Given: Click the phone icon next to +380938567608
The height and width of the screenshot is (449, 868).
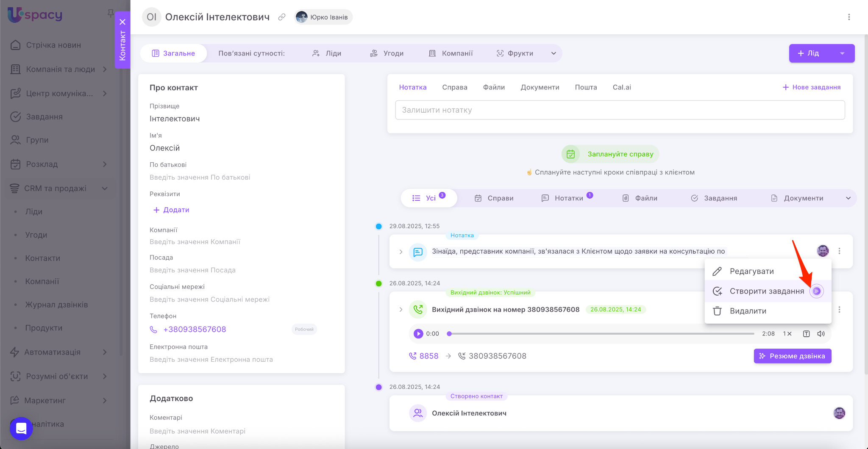Looking at the screenshot, I should coord(153,330).
